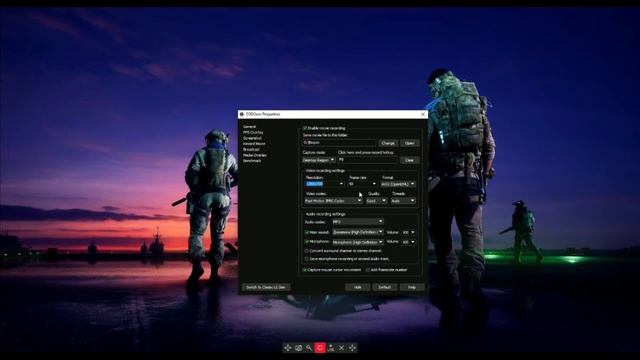Click the record hotkey input field
This screenshot has width=640, height=360.
pos(368,160)
